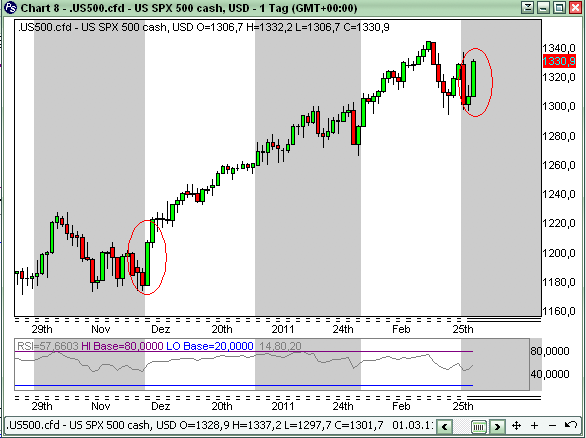This screenshot has height=438, width=586.
Task: Click the purple RSI HI base line
Action: tap(244, 352)
